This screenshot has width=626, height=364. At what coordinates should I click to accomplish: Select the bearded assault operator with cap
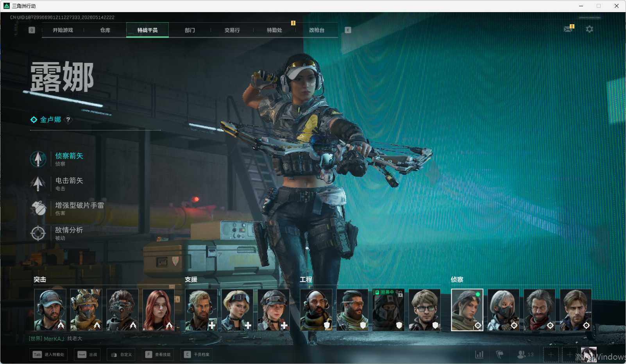[x=50, y=310]
